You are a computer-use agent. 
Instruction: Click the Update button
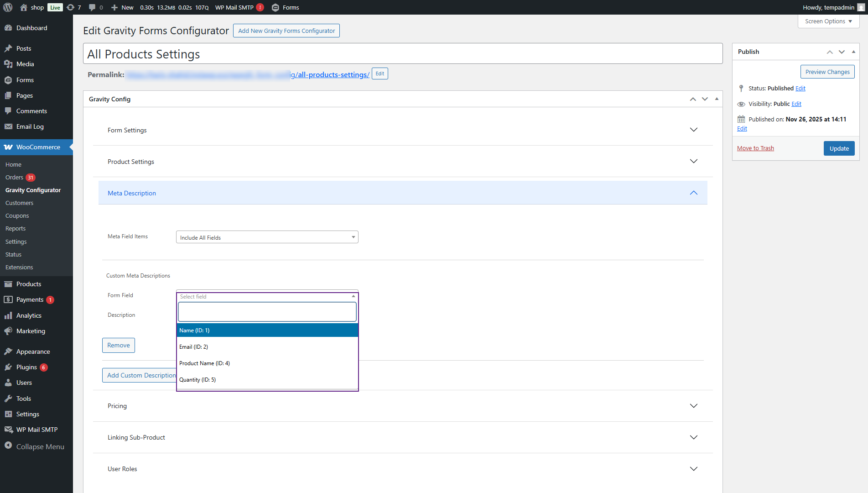839,148
